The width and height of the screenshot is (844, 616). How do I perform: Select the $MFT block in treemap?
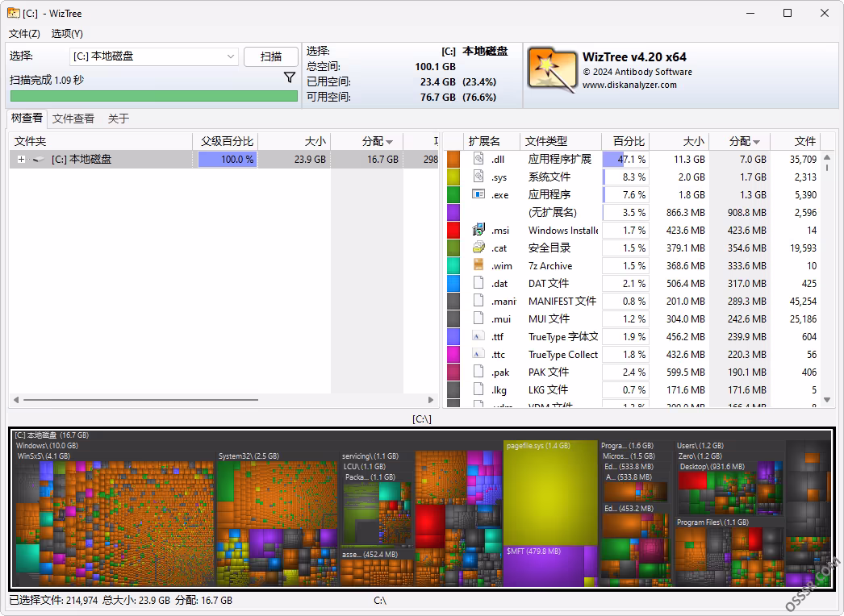tap(544, 566)
